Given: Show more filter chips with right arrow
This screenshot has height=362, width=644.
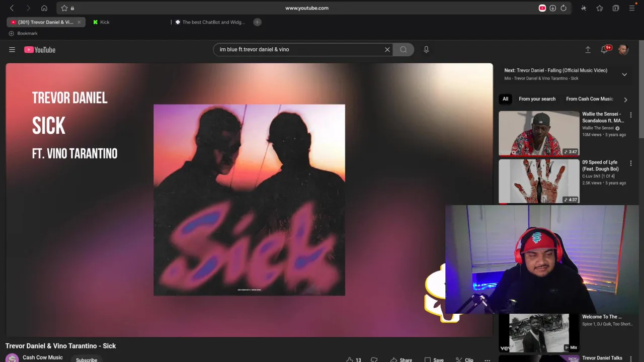Looking at the screenshot, I should (625, 100).
